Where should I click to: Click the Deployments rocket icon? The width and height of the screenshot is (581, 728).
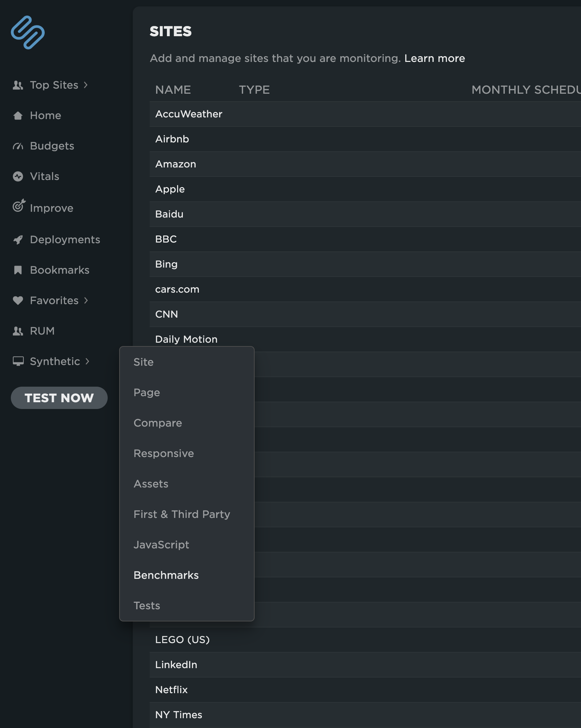tap(18, 240)
